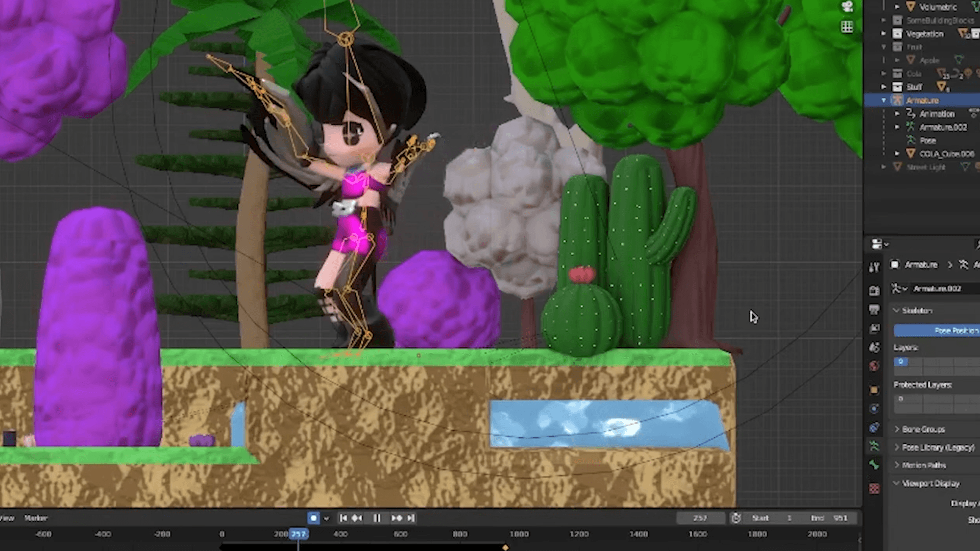Screen dimensions: 980x551
Task: Enable automatic keyframing record button in timeline
Action: tap(313, 518)
